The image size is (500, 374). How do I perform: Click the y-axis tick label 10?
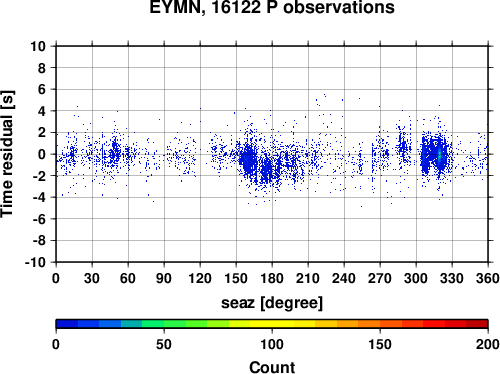(38, 46)
